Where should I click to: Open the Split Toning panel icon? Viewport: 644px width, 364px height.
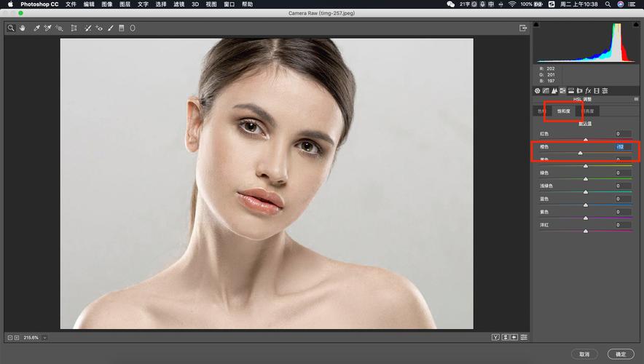pyautogui.click(x=571, y=91)
